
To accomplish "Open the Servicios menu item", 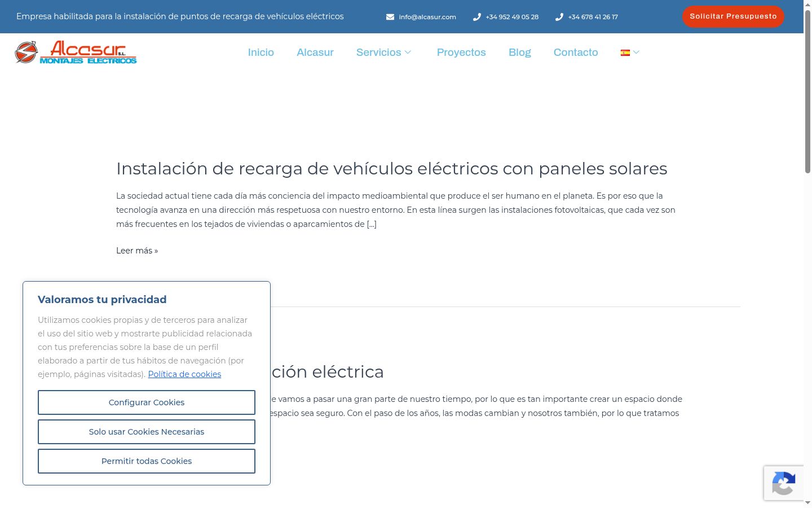I will tap(379, 52).
